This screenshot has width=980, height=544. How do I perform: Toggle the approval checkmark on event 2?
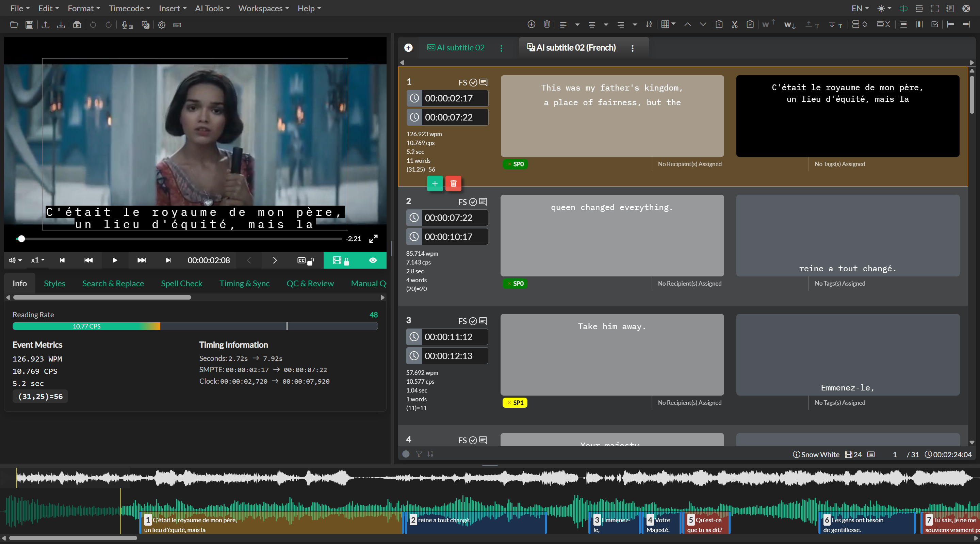coord(473,202)
